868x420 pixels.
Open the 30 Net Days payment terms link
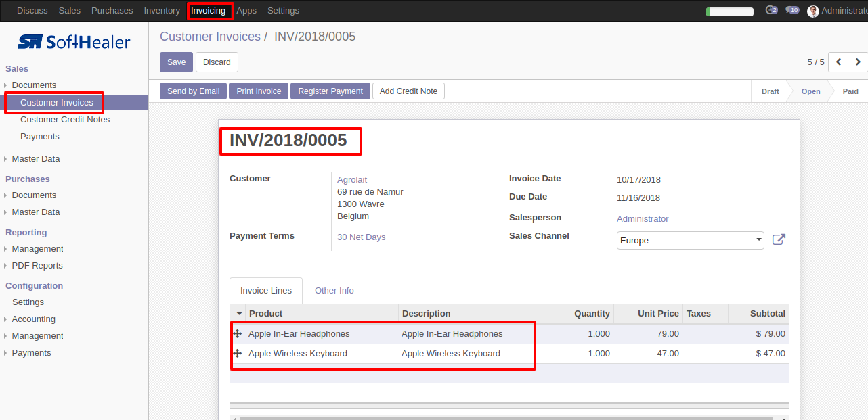pos(362,237)
